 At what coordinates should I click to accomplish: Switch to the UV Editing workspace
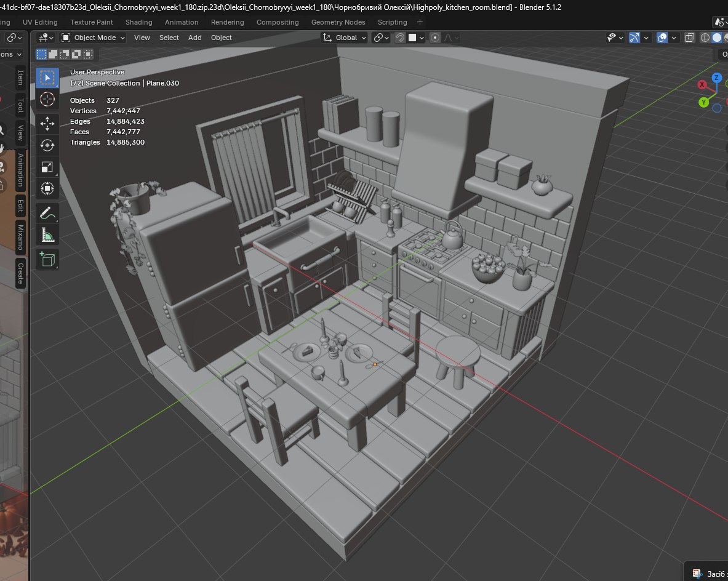coord(40,22)
